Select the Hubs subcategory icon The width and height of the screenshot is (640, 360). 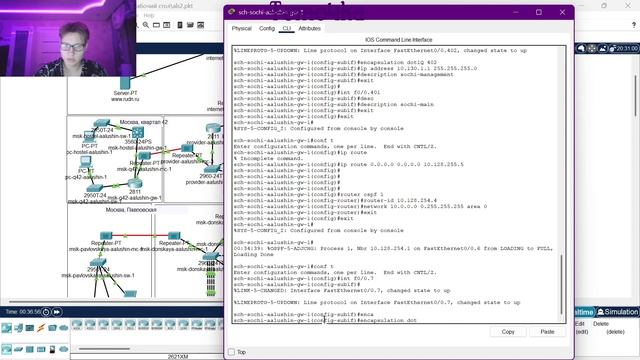(x=30, y=349)
